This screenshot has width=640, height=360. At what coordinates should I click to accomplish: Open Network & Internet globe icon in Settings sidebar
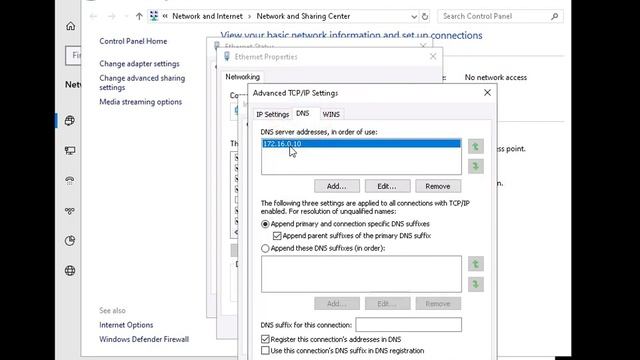[x=70, y=120]
